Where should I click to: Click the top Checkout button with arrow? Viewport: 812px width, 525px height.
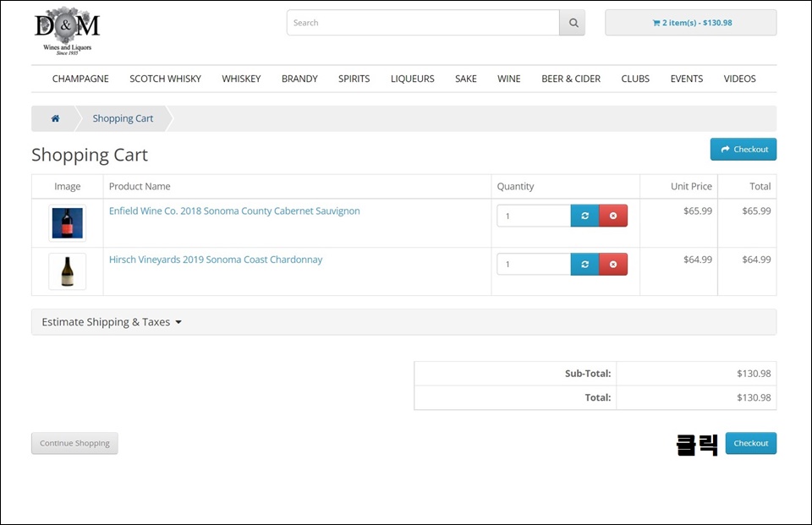[x=743, y=149]
